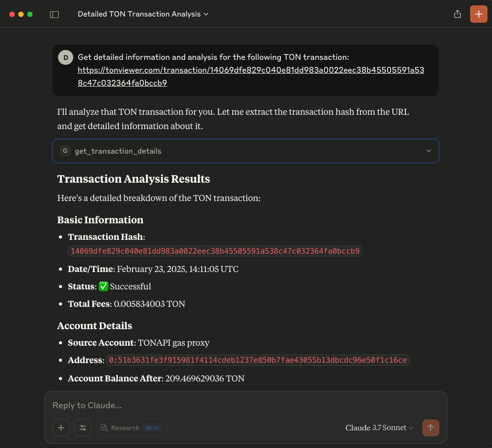Click the BETA badge next to Research
492x448 pixels.
(152, 427)
